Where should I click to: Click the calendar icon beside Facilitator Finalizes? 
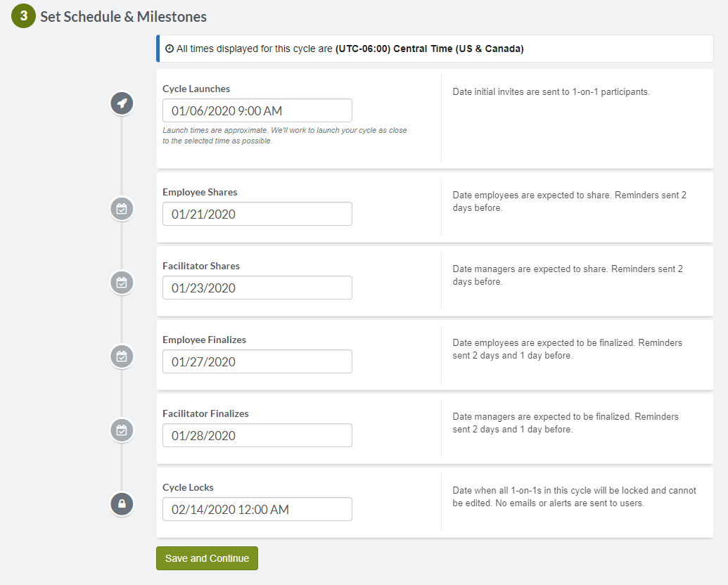pyautogui.click(x=122, y=430)
